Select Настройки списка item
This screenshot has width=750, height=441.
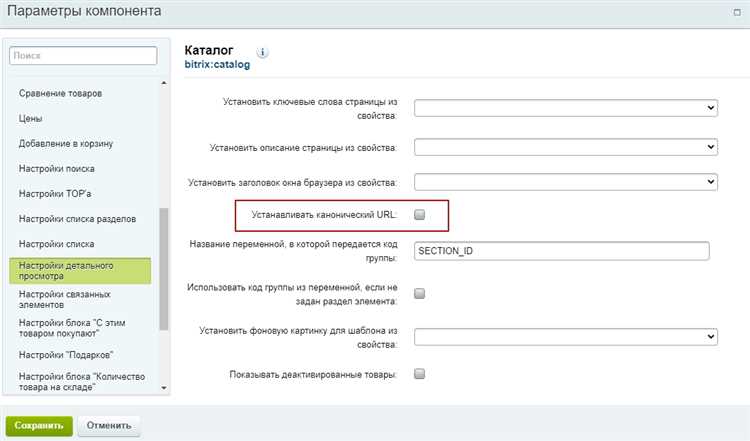click(56, 244)
